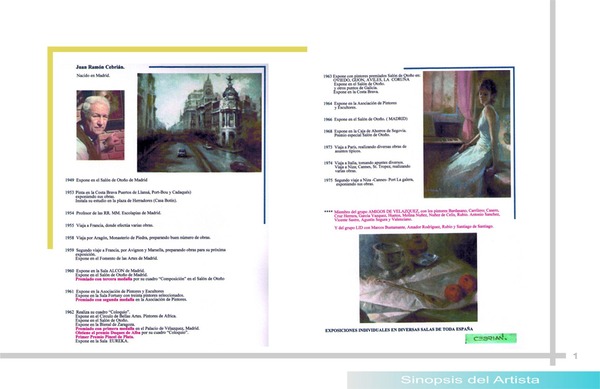Viewport: 600px width, 389px height.
Task: Click the portrait photo of Juan Ramón Cebrián
Action: tap(100, 125)
